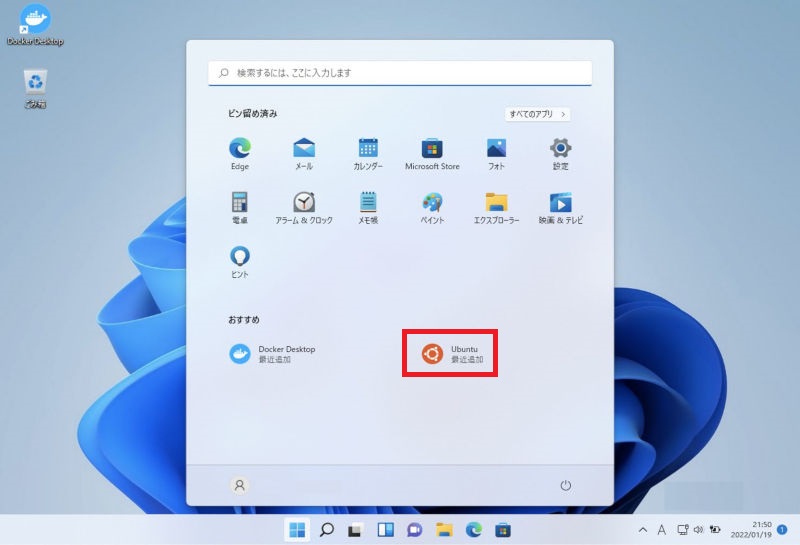Screen dimensions: 800x545
Task: Open the ヒント tips app
Action: [240, 262]
